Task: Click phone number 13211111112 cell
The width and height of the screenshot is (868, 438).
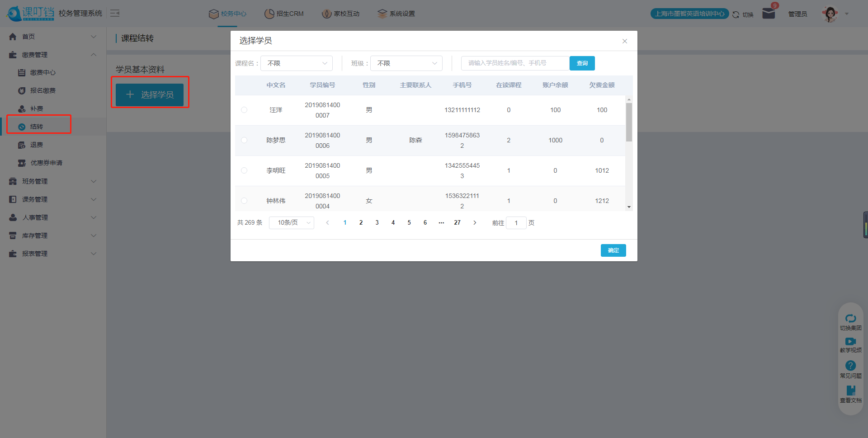Action: [x=462, y=110]
